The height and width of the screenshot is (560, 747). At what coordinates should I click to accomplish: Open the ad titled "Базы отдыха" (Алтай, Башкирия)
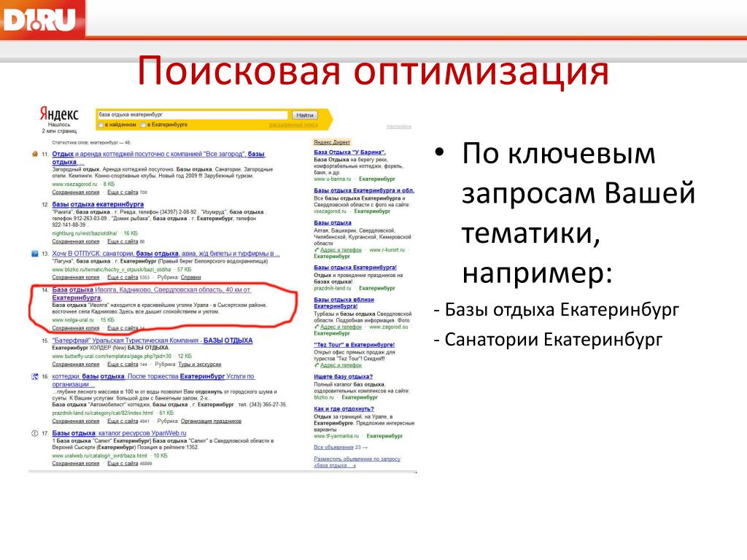(333, 223)
